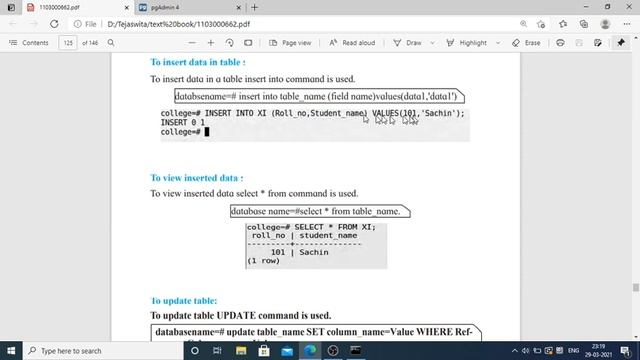Click the scrollbar down arrow
Screen dimensions: 640x360
click(636, 337)
